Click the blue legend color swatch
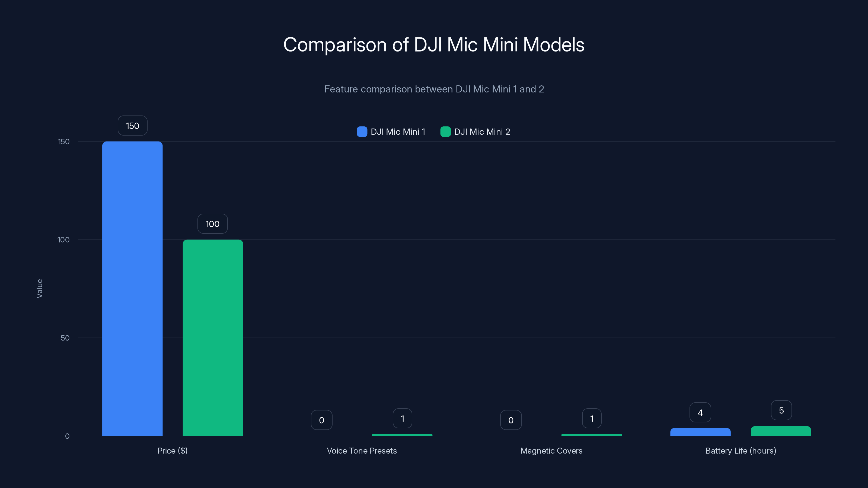The height and width of the screenshot is (488, 868). pyautogui.click(x=362, y=132)
